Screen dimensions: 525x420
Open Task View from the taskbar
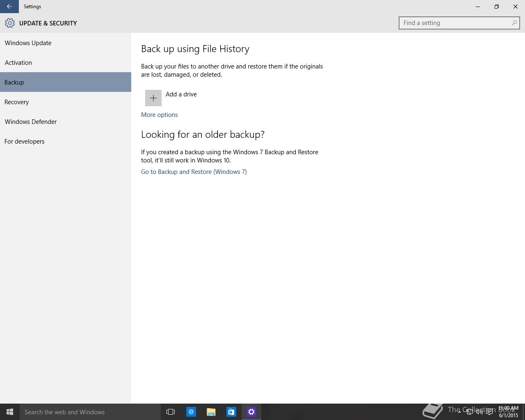click(171, 412)
